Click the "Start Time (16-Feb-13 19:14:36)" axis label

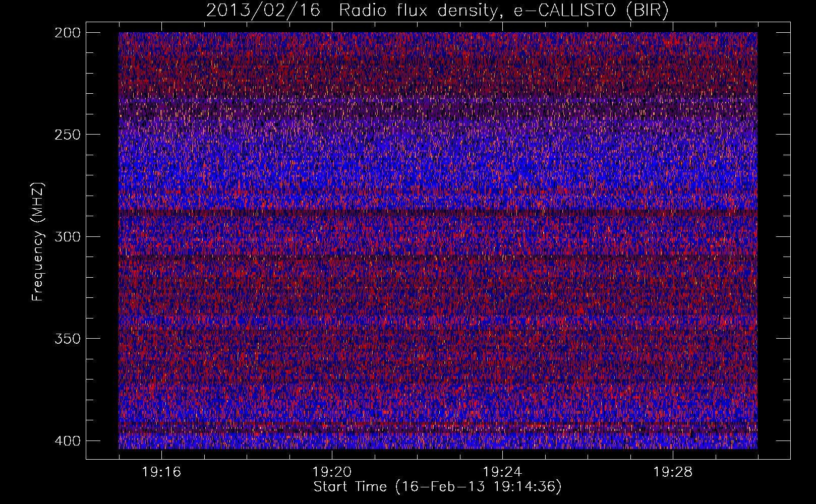pyautogui.click(x=437, y=487)
